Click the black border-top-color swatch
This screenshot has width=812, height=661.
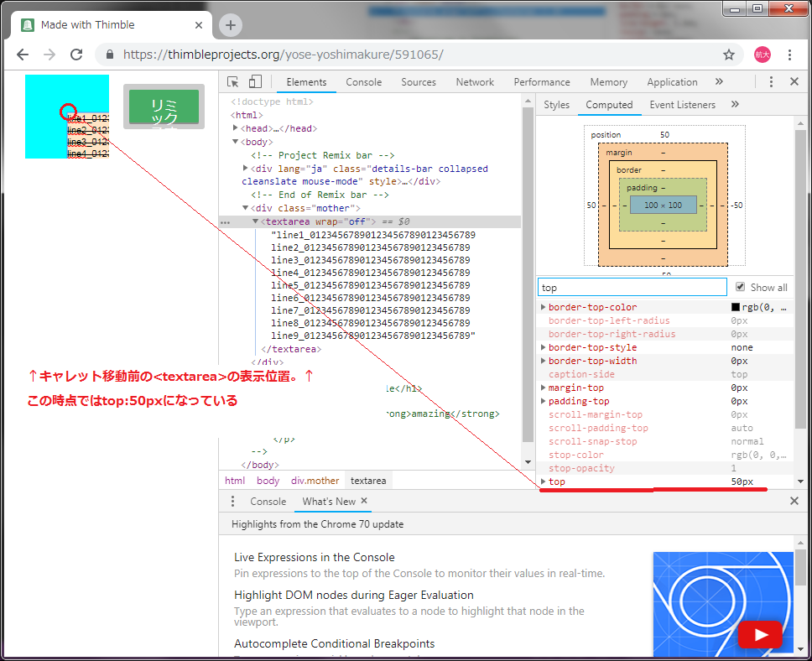(736, 308)
